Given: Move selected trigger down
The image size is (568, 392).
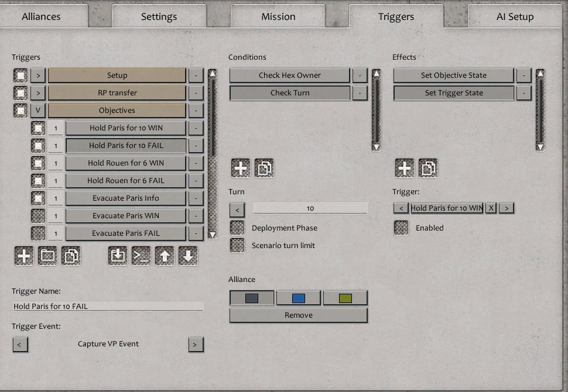Looking at the screenshot, I should coord(188,256).
